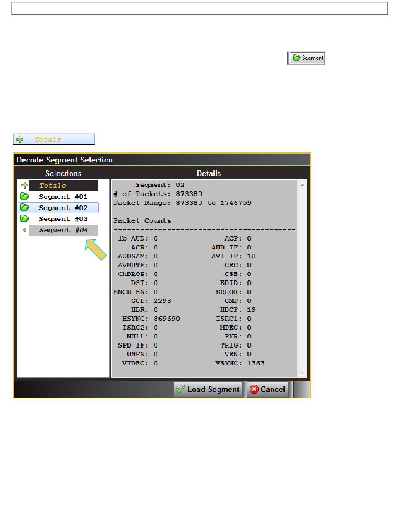
Task: Click the folder icon next to Segment #01
Action: coord(24,197)
